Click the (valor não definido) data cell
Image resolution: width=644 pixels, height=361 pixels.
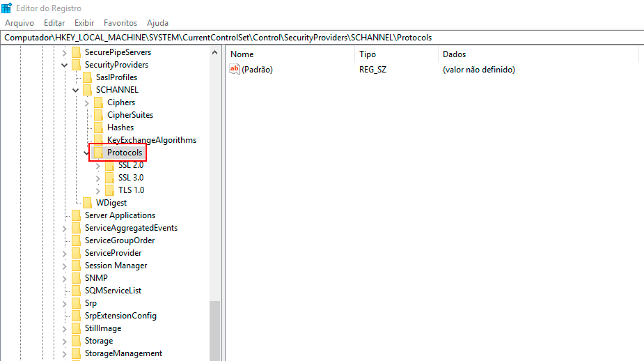click(478, 70)
